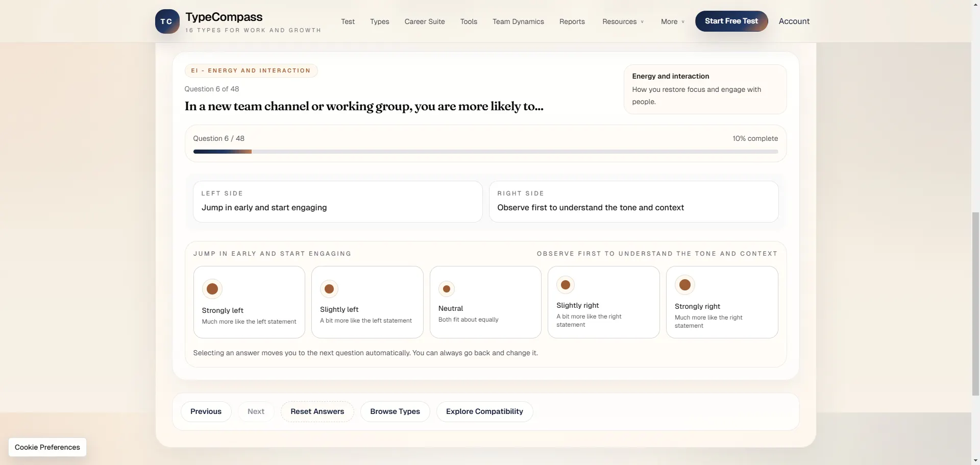Open Explore Compatibility
The height and width of the screenshot is (465, 980).
(x=484, y=411)
